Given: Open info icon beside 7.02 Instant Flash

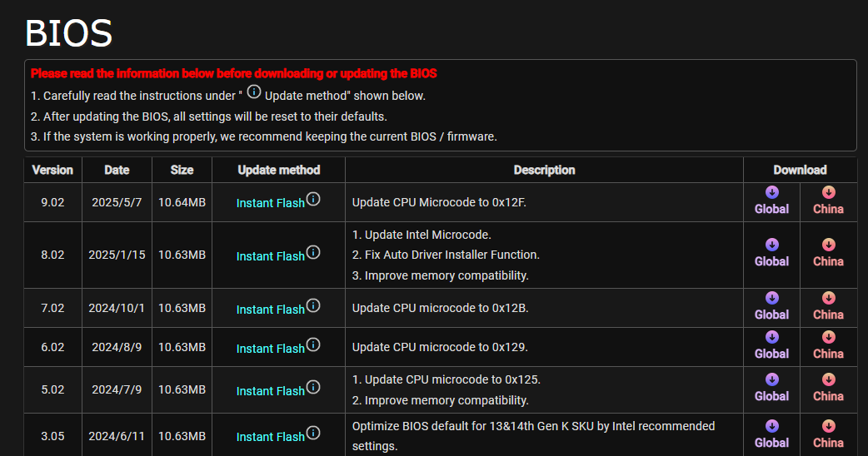Looking at the screenshot, I should (313, 305).
